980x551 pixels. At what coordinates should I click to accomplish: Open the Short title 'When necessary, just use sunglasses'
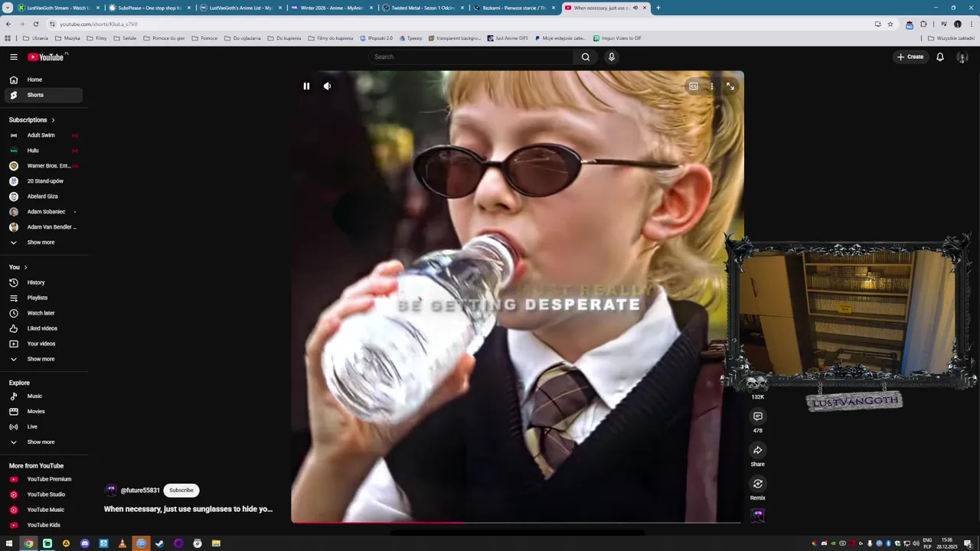click(188, 509)
